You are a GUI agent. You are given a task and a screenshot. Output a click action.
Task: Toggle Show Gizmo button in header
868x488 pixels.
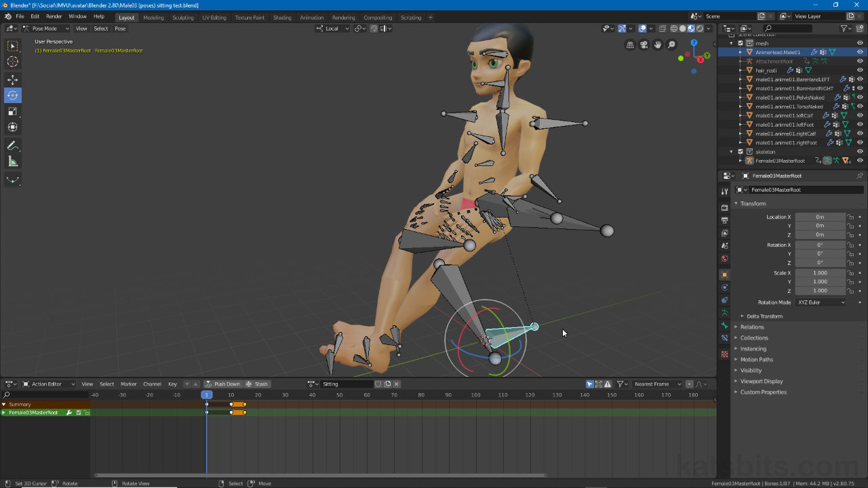click(x=622, y=28)
